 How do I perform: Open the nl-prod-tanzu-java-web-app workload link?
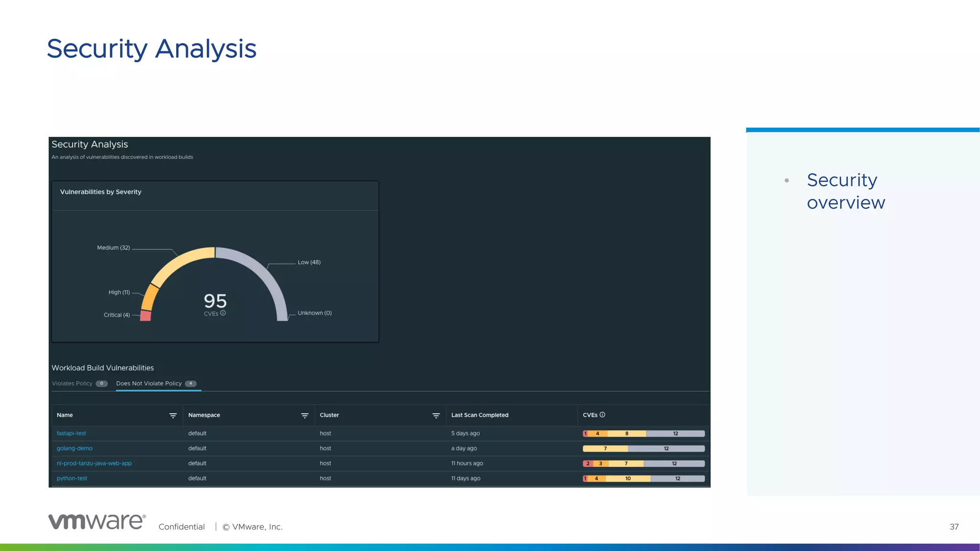click(94, 463)
